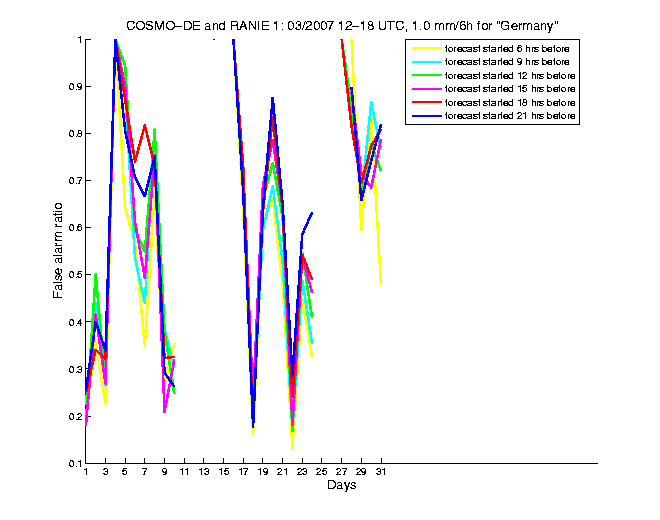Click x-axis day tick label '7'

pyautogui.click(x=144, y=472)
